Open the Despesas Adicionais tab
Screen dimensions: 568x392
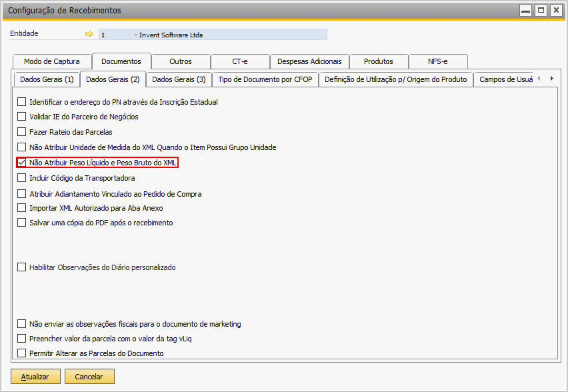(x=309, y=61)
